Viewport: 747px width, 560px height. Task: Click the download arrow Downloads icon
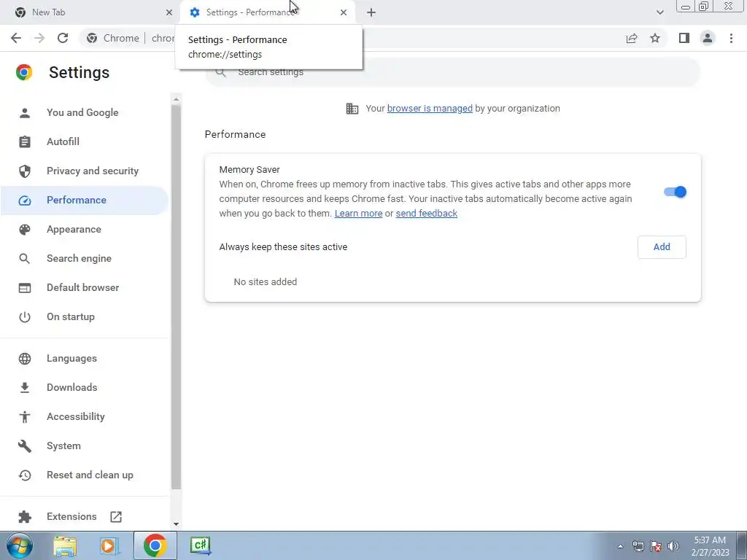[x=25, y=388]
